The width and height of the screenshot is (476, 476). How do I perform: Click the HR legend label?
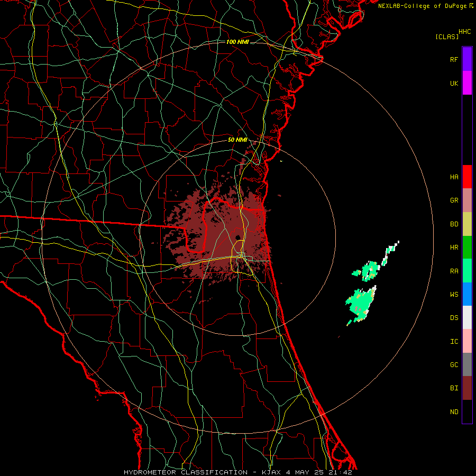[454, 248]
